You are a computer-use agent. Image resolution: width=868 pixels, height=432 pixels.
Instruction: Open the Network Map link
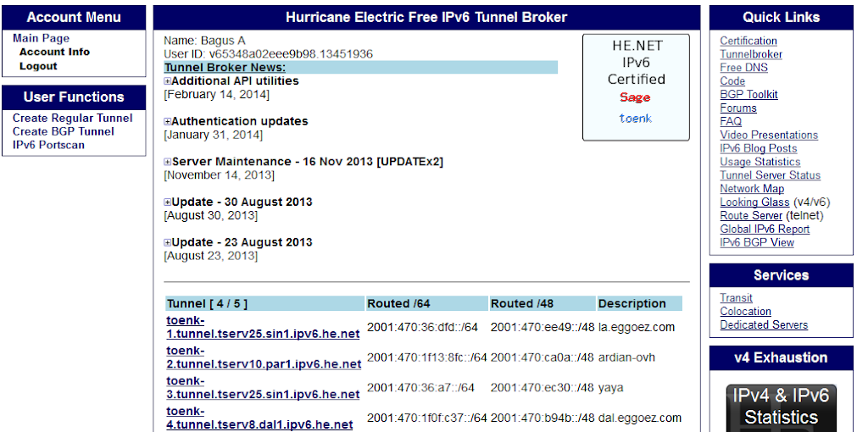[752, 189]
